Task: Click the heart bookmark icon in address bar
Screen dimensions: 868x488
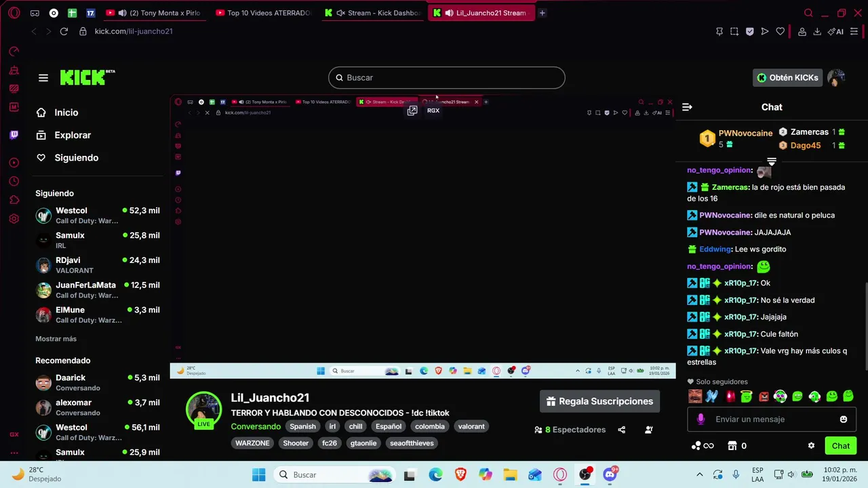Action: (x=781, y=31)
